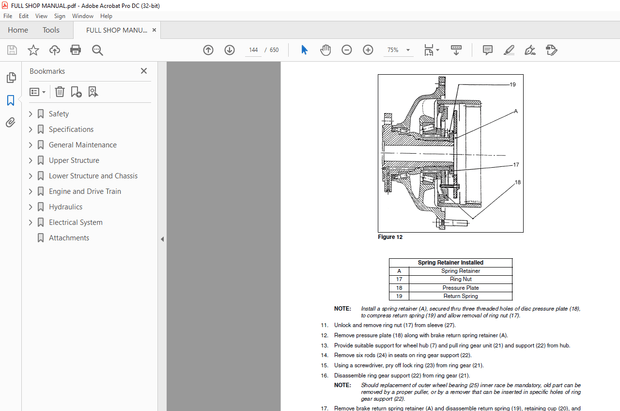Open the Sign menu

tap(60, 16)
